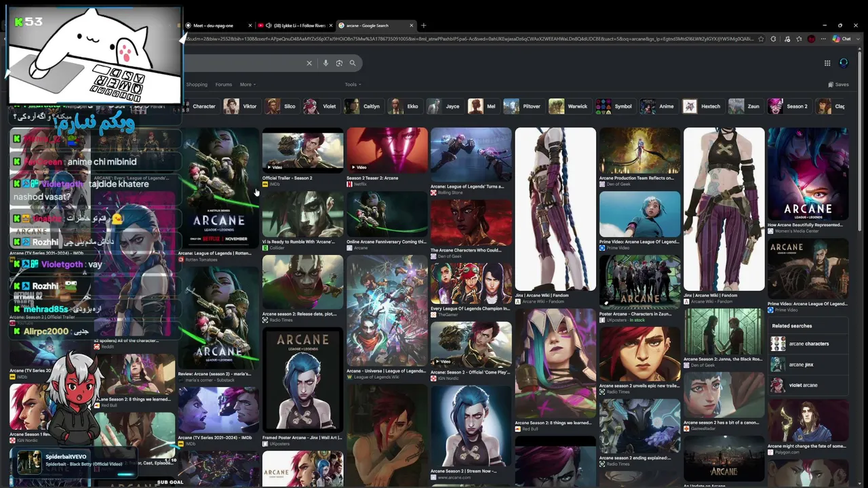Open 'Online Arcane Fanniversary Coming thi...' caption link

pos(387,242)
